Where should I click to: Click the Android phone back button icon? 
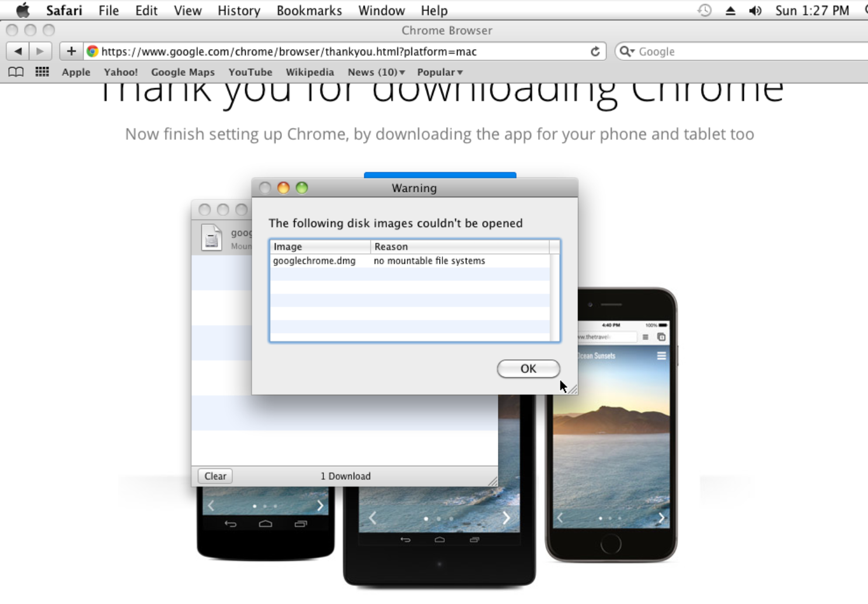coord(231,524)
